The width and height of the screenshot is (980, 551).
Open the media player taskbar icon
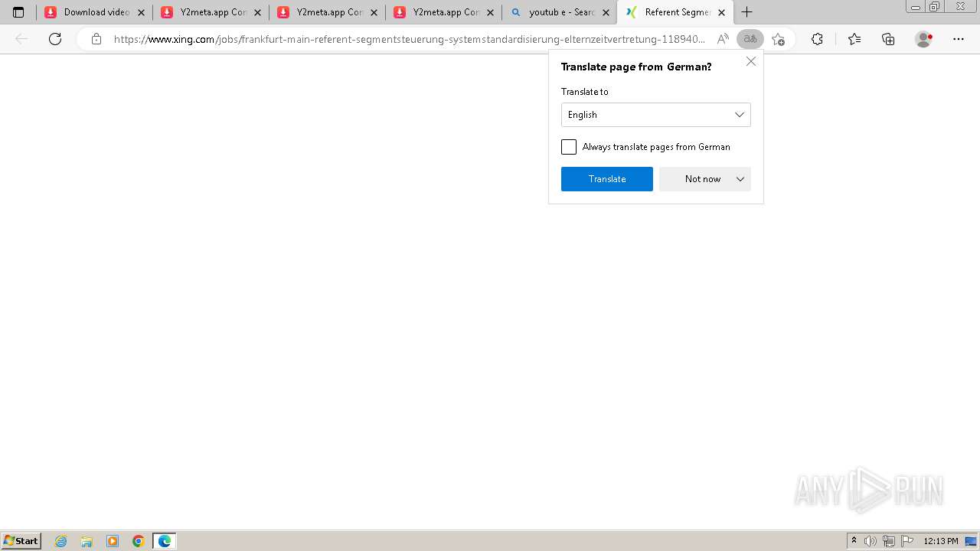pyautogui.click(x=113, y=541)
